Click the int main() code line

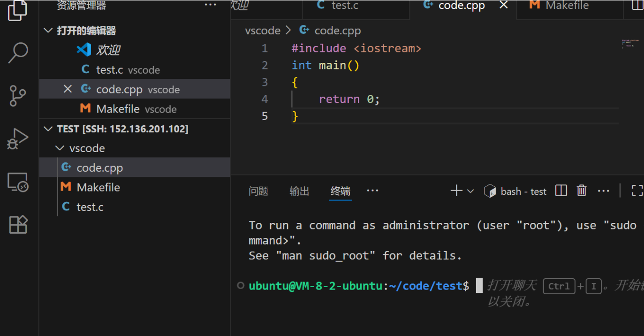click(x=326, y=65)
